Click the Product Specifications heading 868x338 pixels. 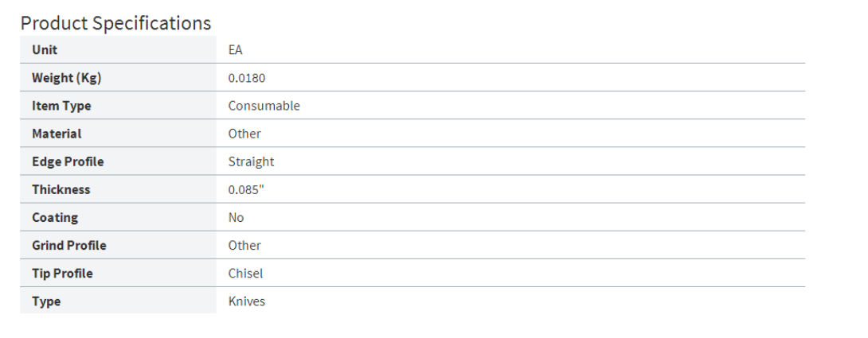pyautogui.click(x=115, y=23)
